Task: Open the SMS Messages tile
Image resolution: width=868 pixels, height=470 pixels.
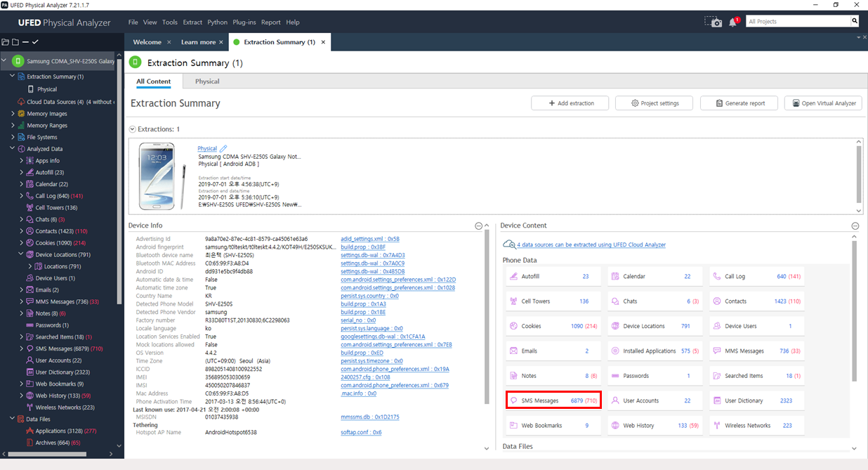Action: [553, 400]
